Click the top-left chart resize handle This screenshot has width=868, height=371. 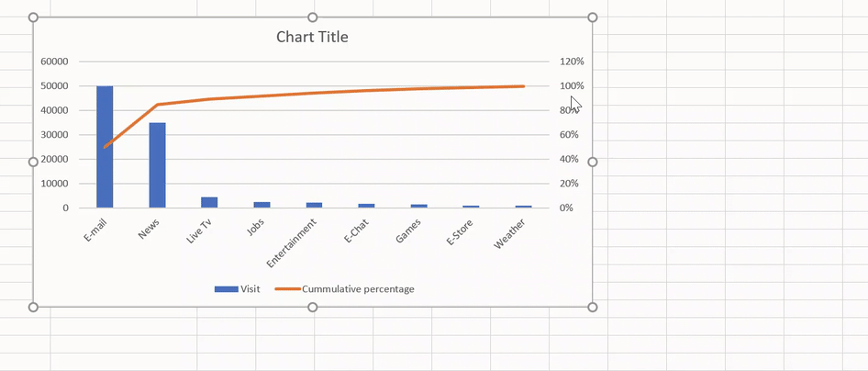[x=34, y=17]
